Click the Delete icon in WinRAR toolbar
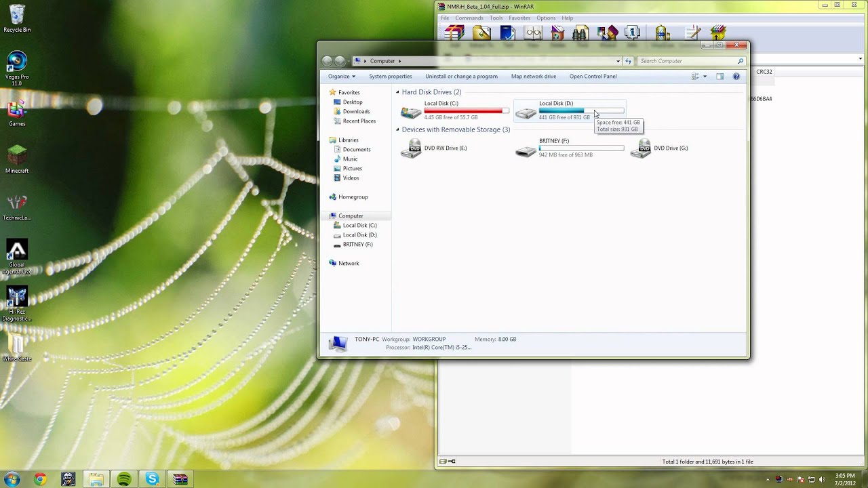 558,33
